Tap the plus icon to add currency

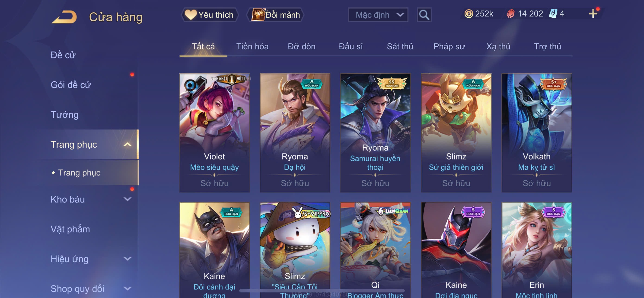(593, 13)
